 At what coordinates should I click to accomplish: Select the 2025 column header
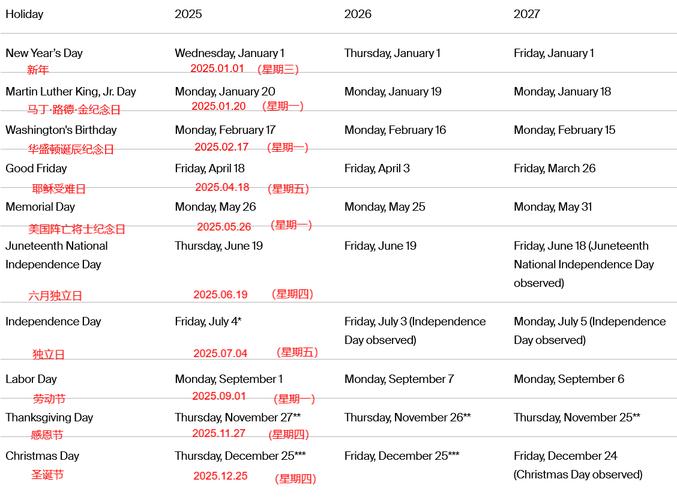188,14
